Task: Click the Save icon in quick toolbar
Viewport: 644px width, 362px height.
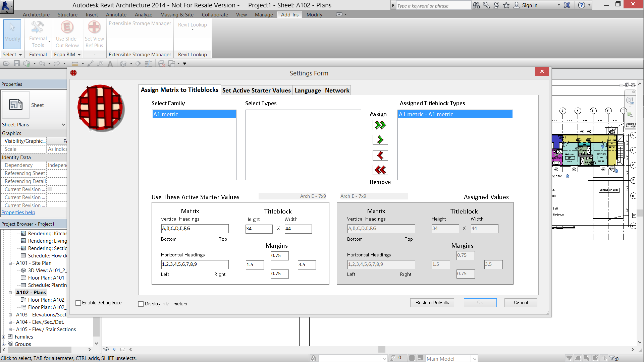Action: (17, 63)
